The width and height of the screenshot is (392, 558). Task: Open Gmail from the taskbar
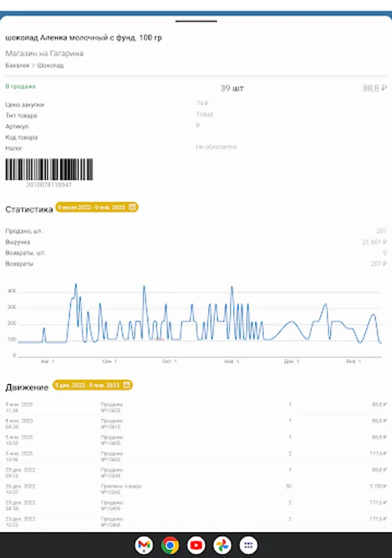pos(144,545)
